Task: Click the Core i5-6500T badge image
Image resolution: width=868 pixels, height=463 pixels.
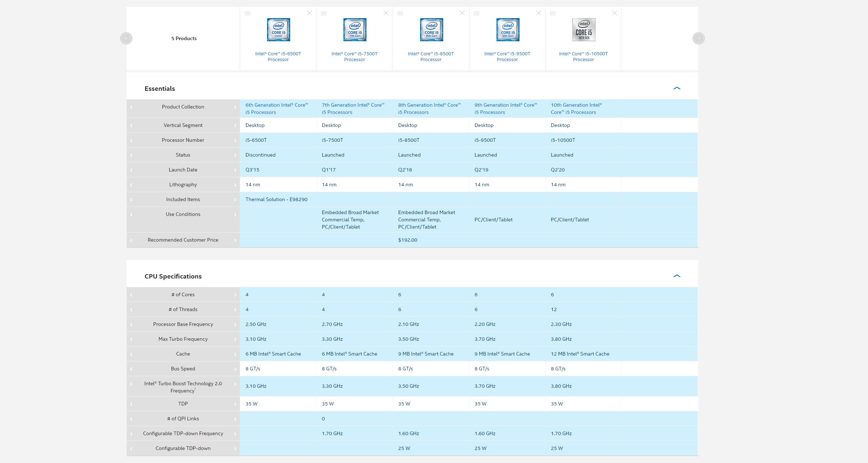Action: pyautogui.click(x=278, y=30)
